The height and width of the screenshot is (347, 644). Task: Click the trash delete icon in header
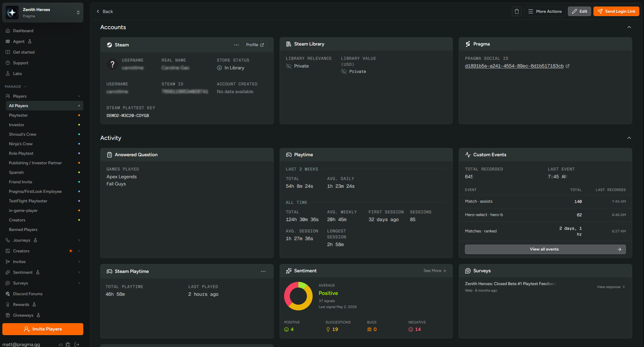pyautogui.click(x=517, y=11)
